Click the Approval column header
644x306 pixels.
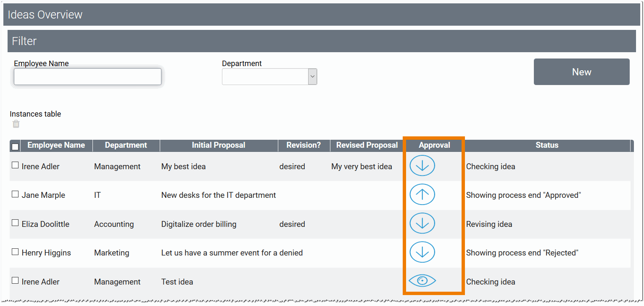pyautogui.click(x=434, y=145)
